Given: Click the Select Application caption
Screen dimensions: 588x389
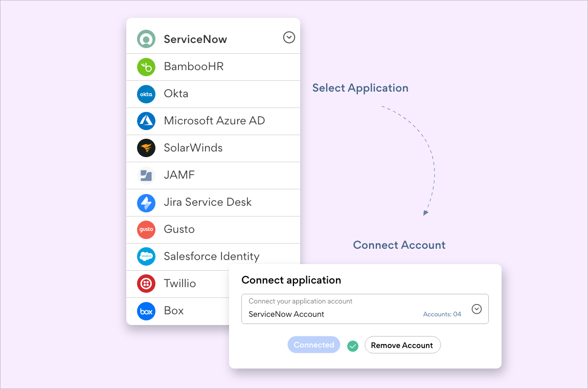Looking at the screenshot, I should (x=360, y=88).
